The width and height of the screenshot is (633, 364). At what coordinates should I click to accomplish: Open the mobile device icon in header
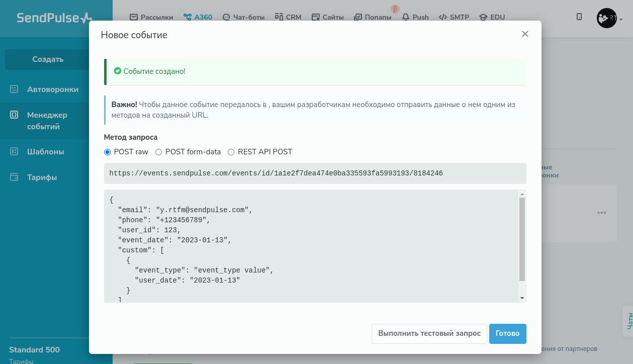579,17
